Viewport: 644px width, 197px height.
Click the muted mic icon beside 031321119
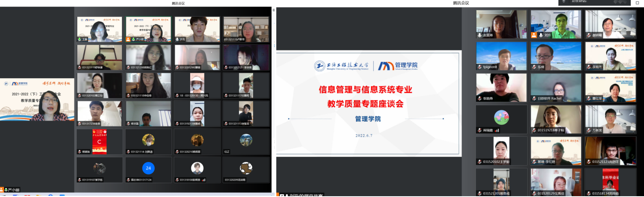point(80,68)
